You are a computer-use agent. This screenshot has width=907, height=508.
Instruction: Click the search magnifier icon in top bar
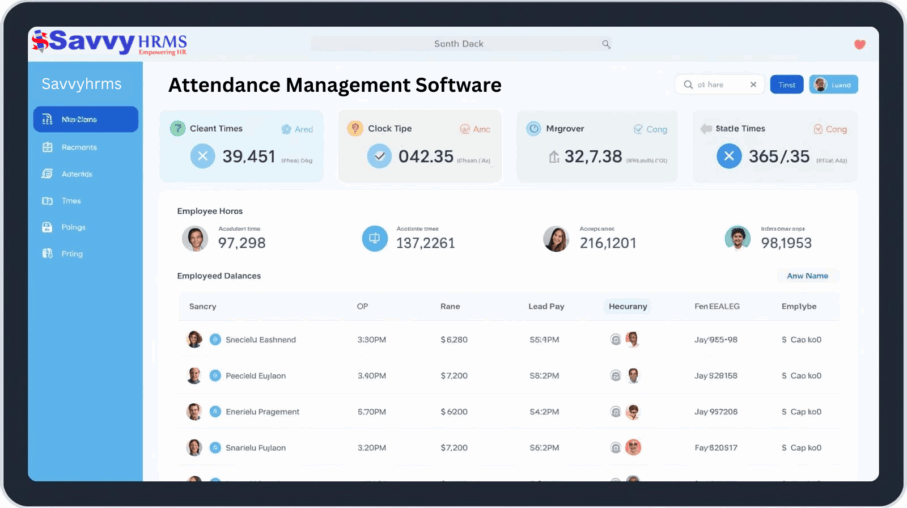point(605,44)
